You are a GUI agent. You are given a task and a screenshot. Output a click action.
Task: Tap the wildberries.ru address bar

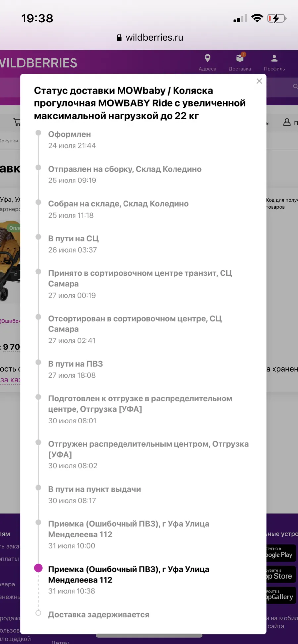pyautogui.click(x=150, y=38)
